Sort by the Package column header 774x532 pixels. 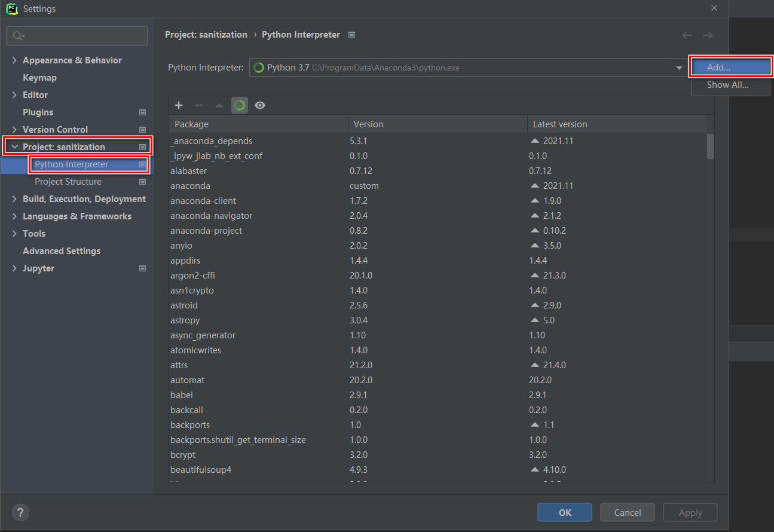click(258, 124)
